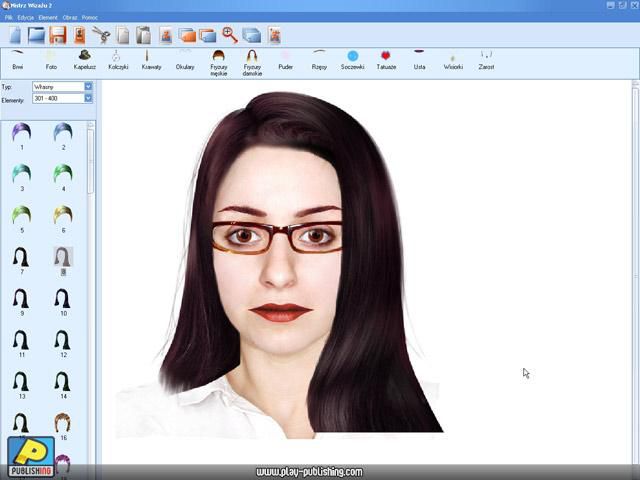Image resolution: width=640 pixels, height=480 pixels.
Task: Open the Zarost facial hair category
Action: click(486, 58)
